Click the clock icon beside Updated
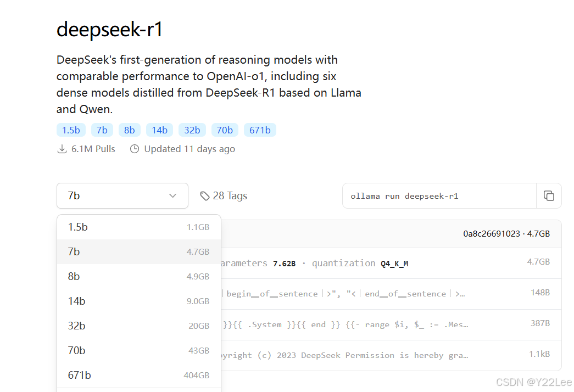The height and width of the screenshot is (392, 574). (135, 149)
